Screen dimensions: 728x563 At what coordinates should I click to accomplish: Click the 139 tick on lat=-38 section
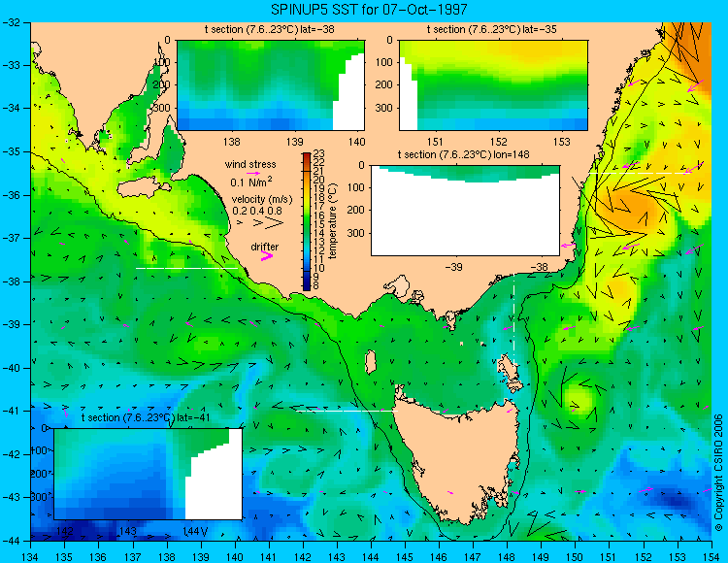click(x=294, y=141)
